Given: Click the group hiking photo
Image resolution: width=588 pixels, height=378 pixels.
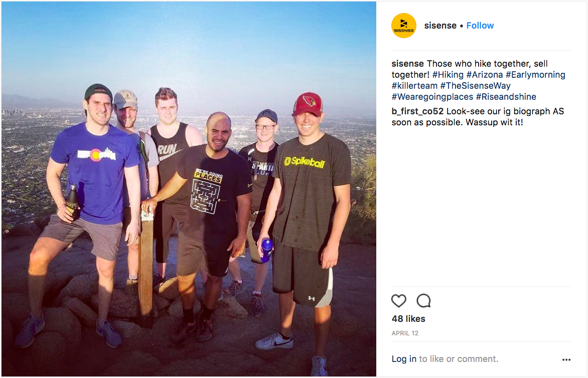Looking at the screenshot, I should 189,189.
